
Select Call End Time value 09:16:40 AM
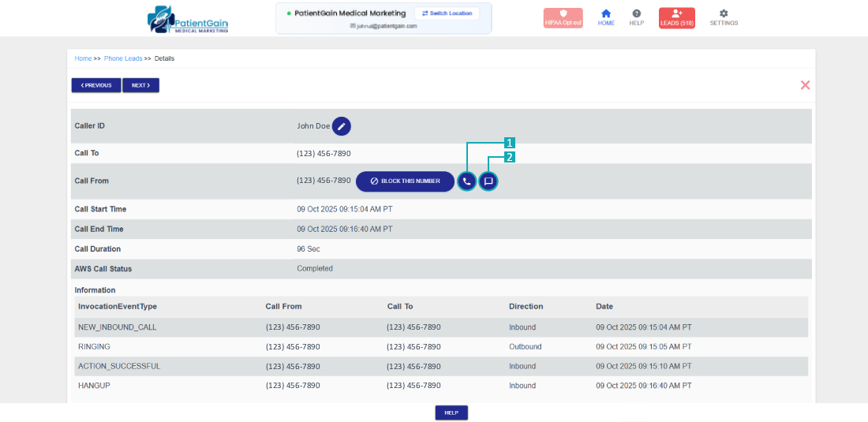pyautogui.click(x=345, y=229)
